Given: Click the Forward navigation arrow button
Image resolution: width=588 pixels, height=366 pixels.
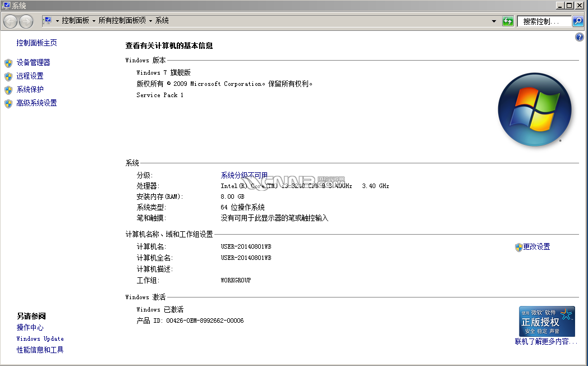Looking at the screenshot, I should (x=26, y=21).
